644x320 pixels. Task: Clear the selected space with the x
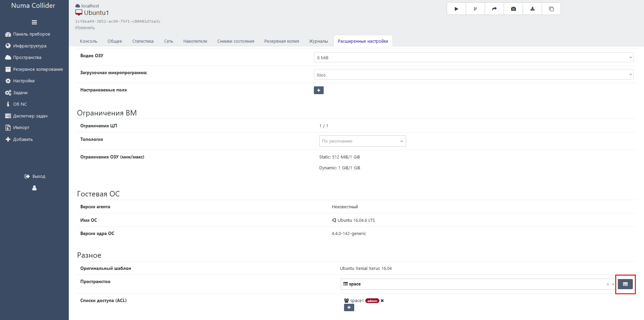coord(608,284)
